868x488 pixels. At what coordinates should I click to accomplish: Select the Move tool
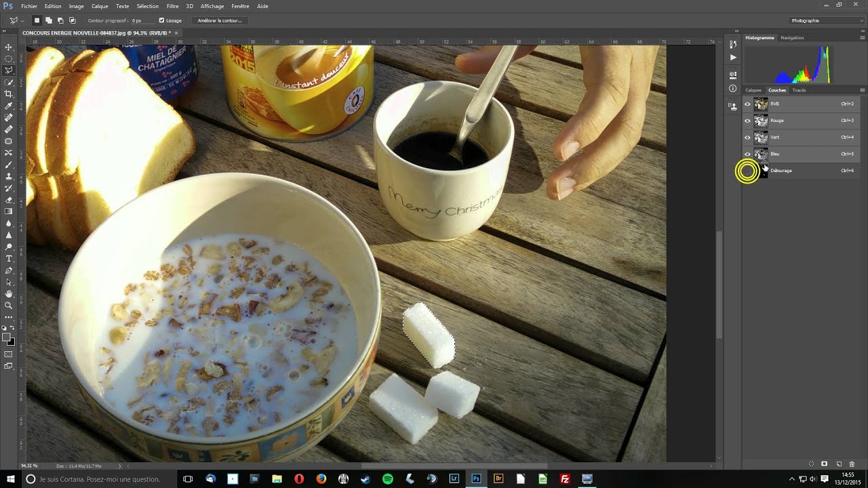9,47
